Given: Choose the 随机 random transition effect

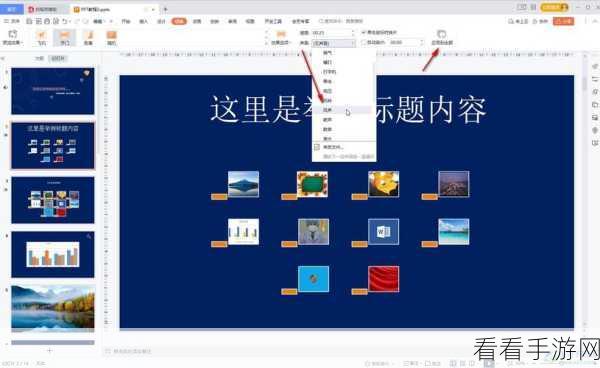Looking at the screenshot, I should click(111, 38).
